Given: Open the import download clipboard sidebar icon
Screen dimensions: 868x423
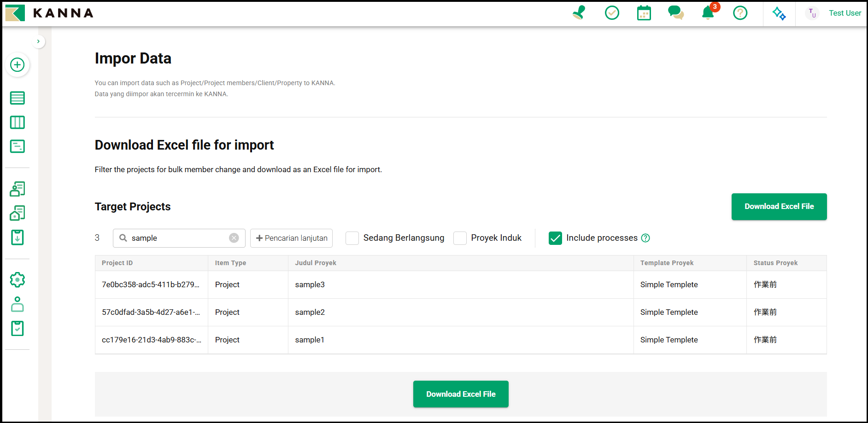Looking at the screenshot, I should click(x=18, y=238).
